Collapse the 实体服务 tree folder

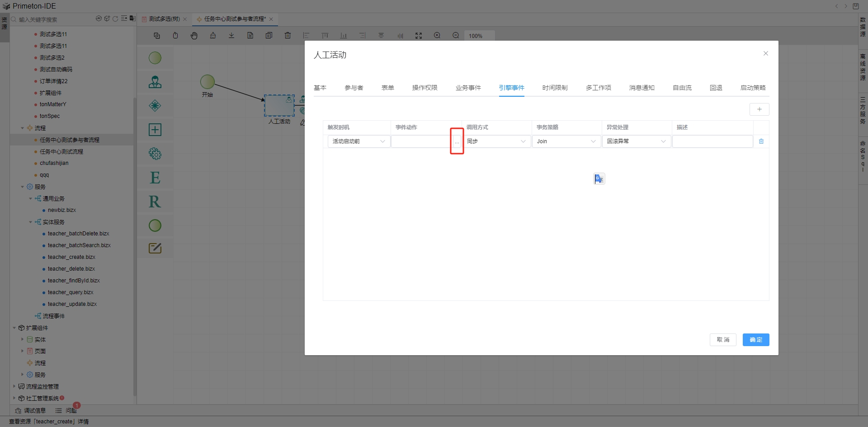tap(31, 222)
